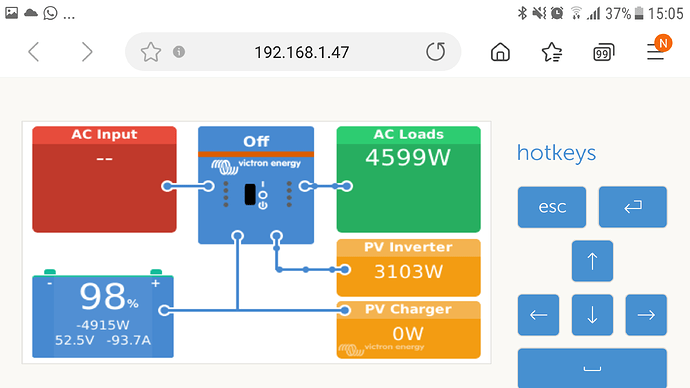Tap the hotkeys esc button
690x388 pixels.
(x=552, y=207)
